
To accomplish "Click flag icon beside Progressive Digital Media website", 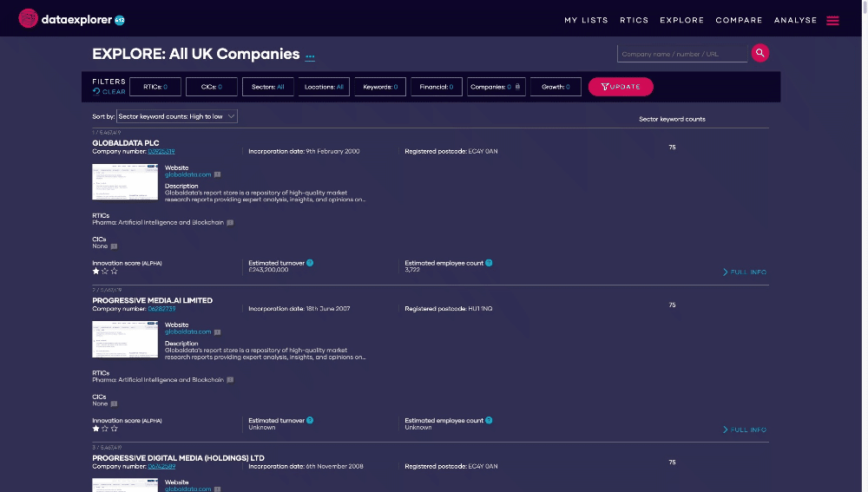I will point(218,489).
